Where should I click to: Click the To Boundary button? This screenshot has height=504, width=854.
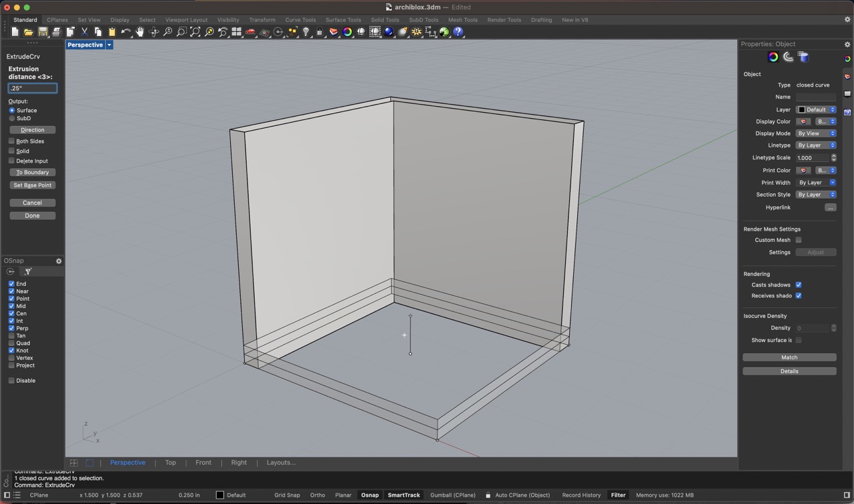pos(33,172)
